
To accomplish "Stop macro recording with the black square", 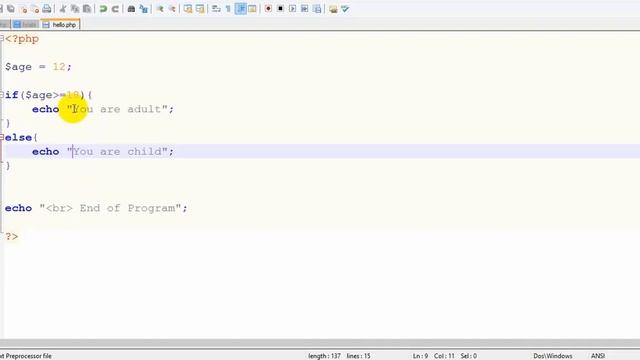I will (280, 9).
